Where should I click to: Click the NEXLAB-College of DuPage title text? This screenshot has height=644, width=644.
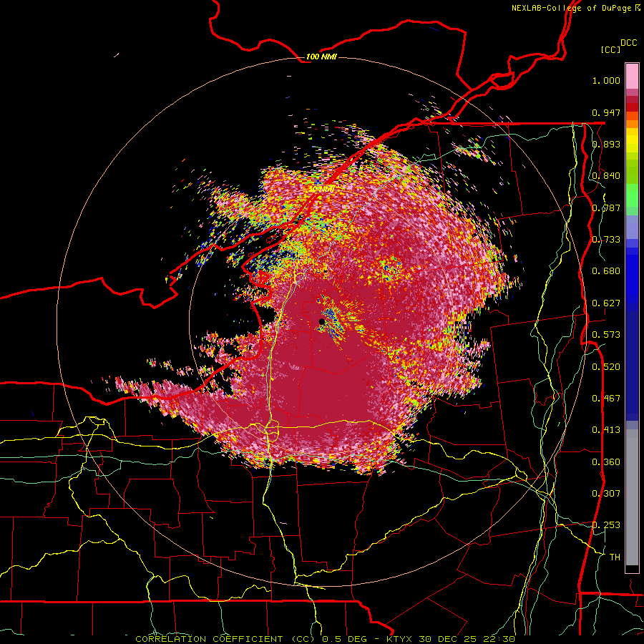click(571, 8)
